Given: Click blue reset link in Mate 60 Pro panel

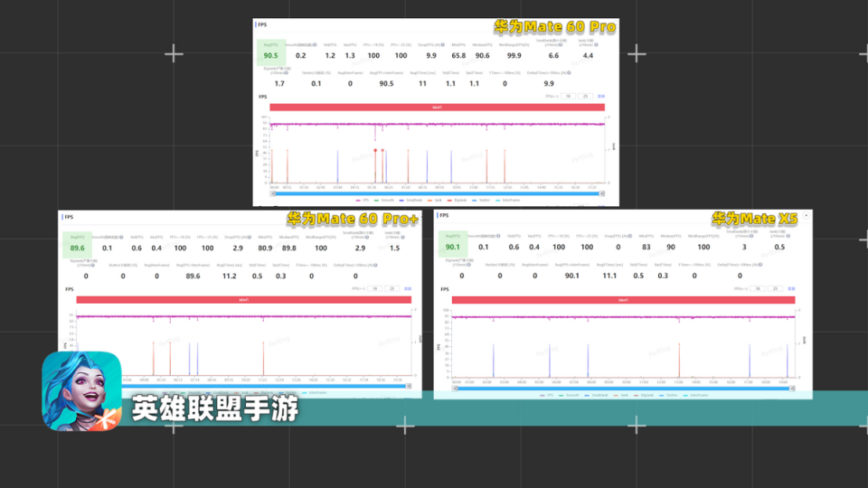Looking at the screenshot, I should (601, 97).
